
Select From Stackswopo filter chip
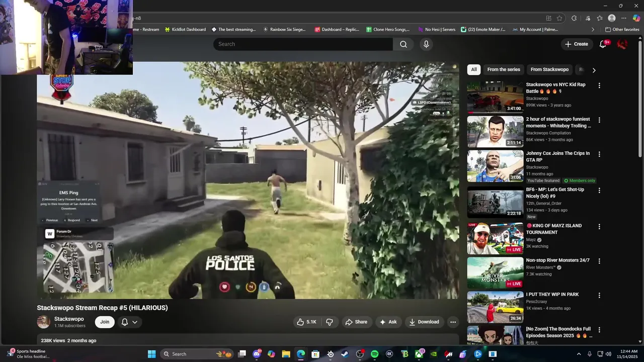tap(549, 70)
